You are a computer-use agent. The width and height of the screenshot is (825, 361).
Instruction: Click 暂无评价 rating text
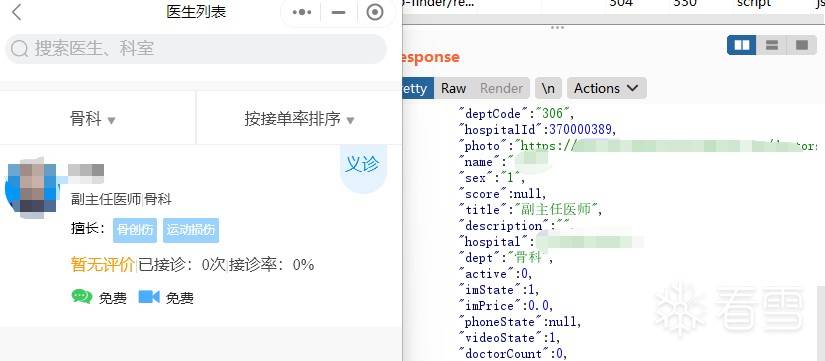[x=103, y=264]
